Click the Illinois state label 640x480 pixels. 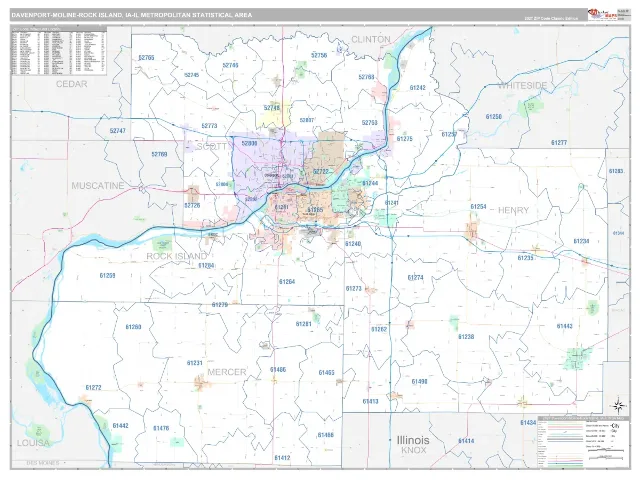click(413, 440)
